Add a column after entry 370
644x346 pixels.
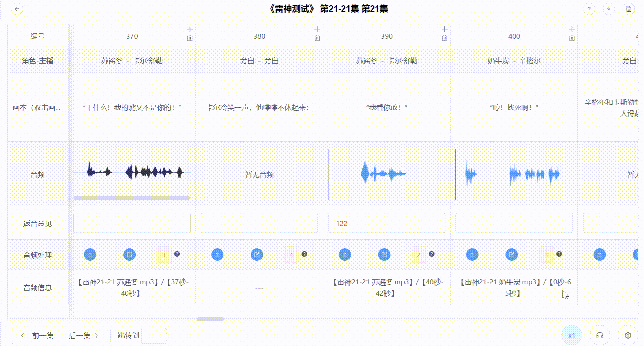(190, 29)
